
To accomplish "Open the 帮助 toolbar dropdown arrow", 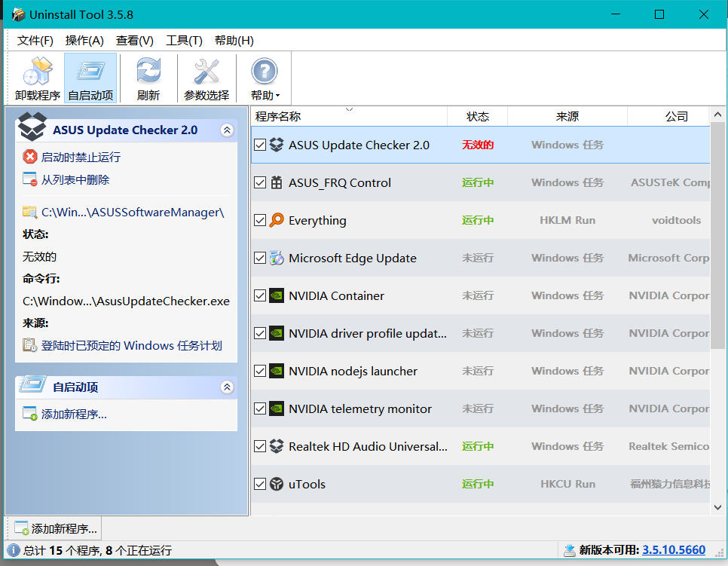I will [x=277, y=96].
